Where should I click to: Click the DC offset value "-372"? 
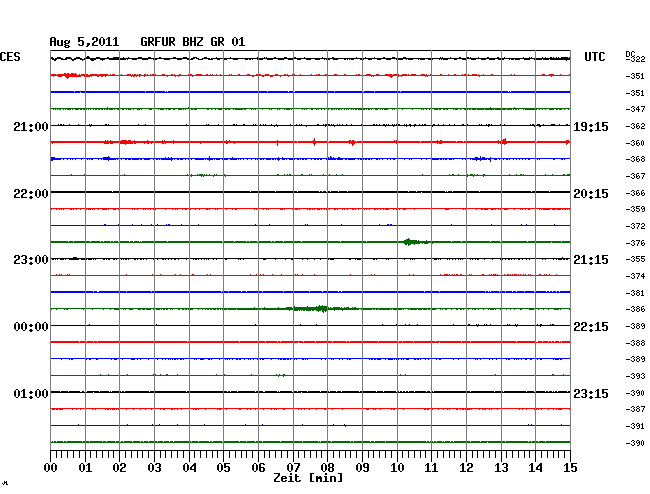pyautogui.click(x=635, y=226)
